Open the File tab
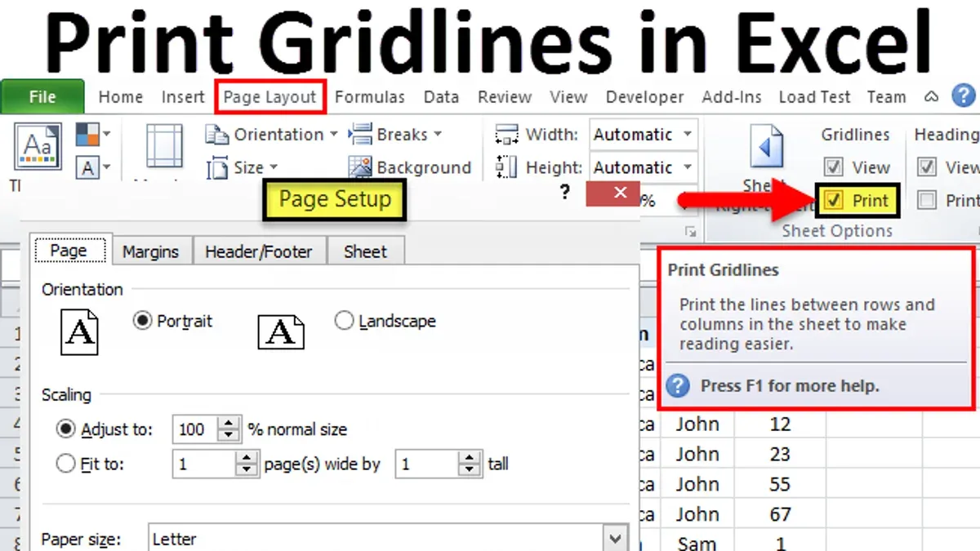980x551 pixels. point(42,97)
